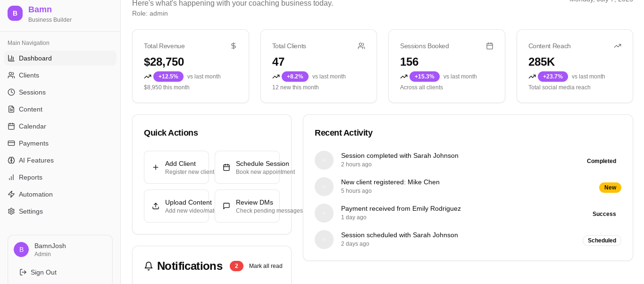This screenshot has width=644, height=284.
Task: Click the bell icon beside Notifications
Action: click(149, 266)
